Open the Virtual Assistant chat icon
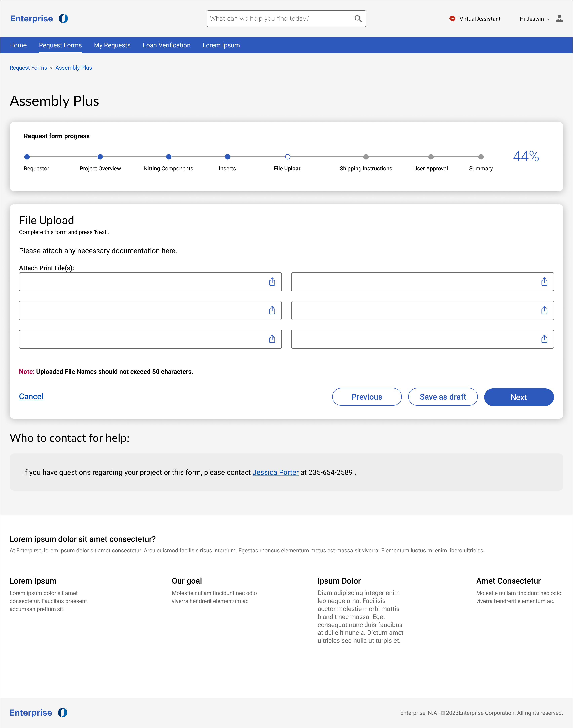 452,19
